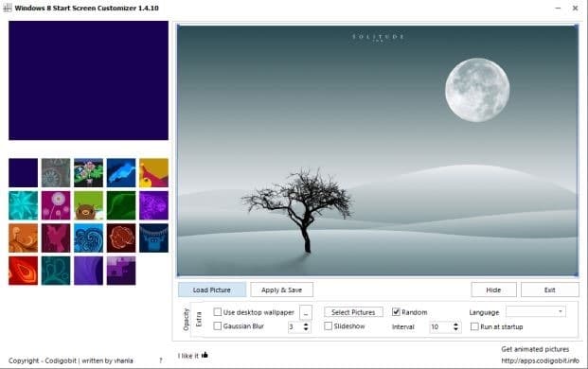This screenshot has width=588, height=369.
Task: Enable Use desktop wallpaper checkbox
Action: [x=217, y=311]
